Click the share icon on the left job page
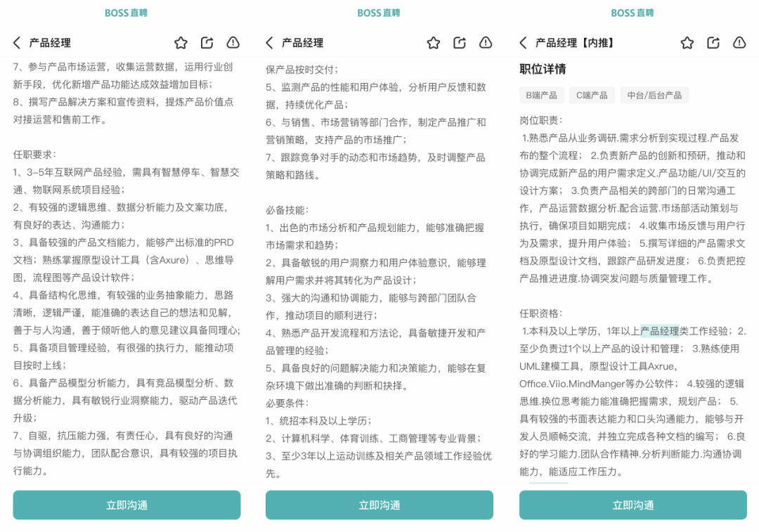The image size is (759, 532). click(x=207, y=42)
